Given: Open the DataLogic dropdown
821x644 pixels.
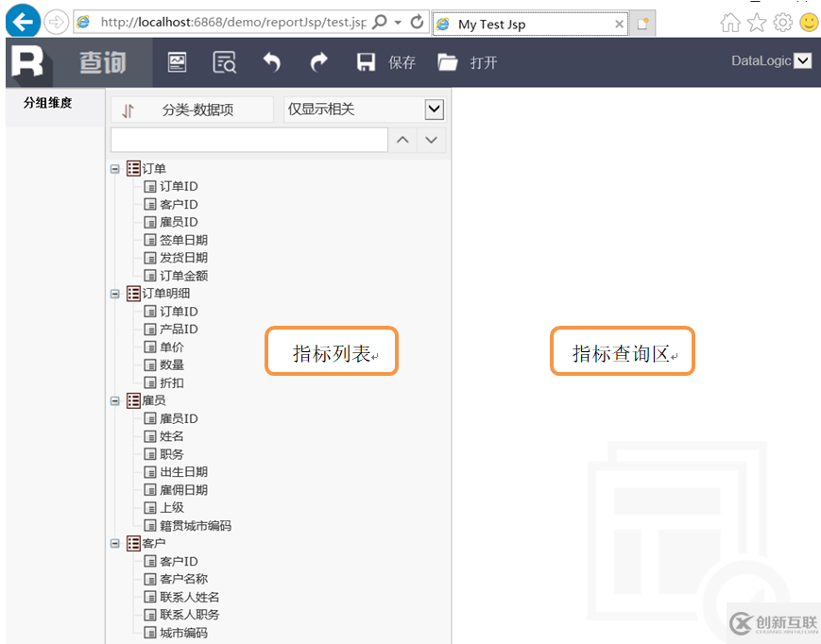Looking at the screenshot, I should [803, 61].
